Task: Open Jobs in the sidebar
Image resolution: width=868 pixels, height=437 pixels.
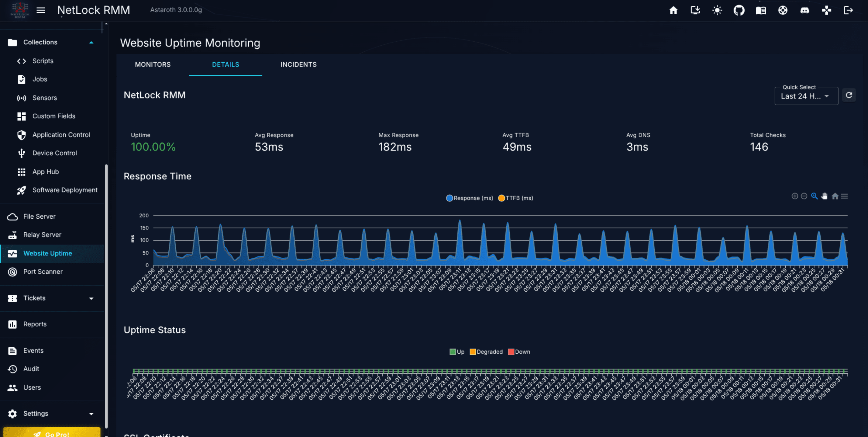Action: [x=52, y=79]
